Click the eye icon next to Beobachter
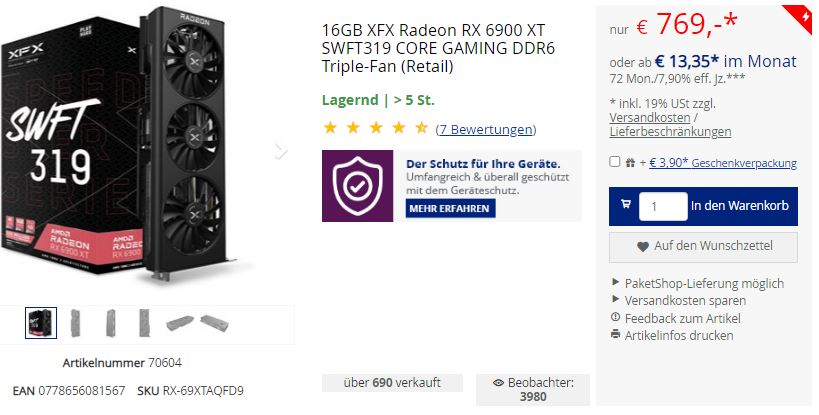 tap(498, 383)
